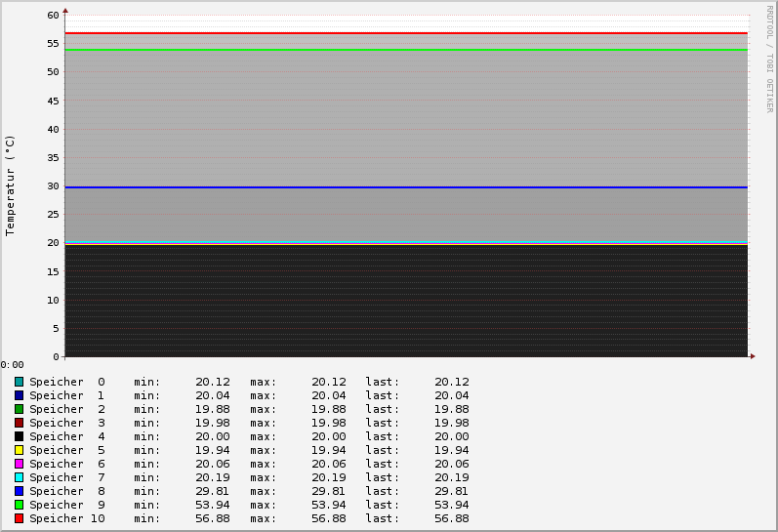Viewport: 778px width, 532px height.
Task: Select the cyan Speicher 7 legend swatch
Action: coord(19,477)
